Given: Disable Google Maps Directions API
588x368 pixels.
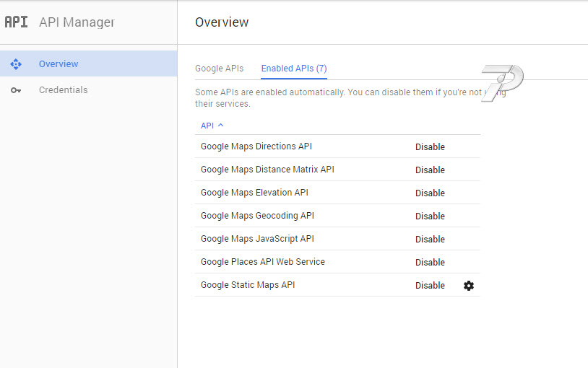Looking at the screenshot, I should pyautogui.click(x=430, y=147).
